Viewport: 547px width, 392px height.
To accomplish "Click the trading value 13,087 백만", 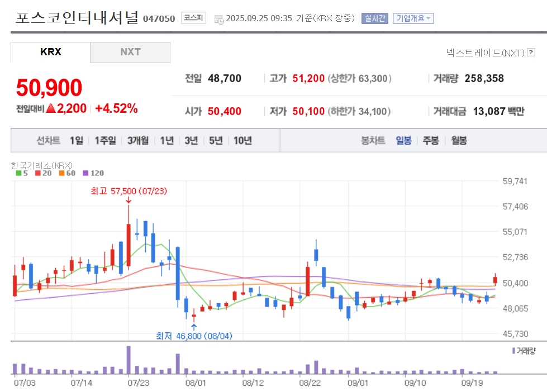I will coord(499,111).
